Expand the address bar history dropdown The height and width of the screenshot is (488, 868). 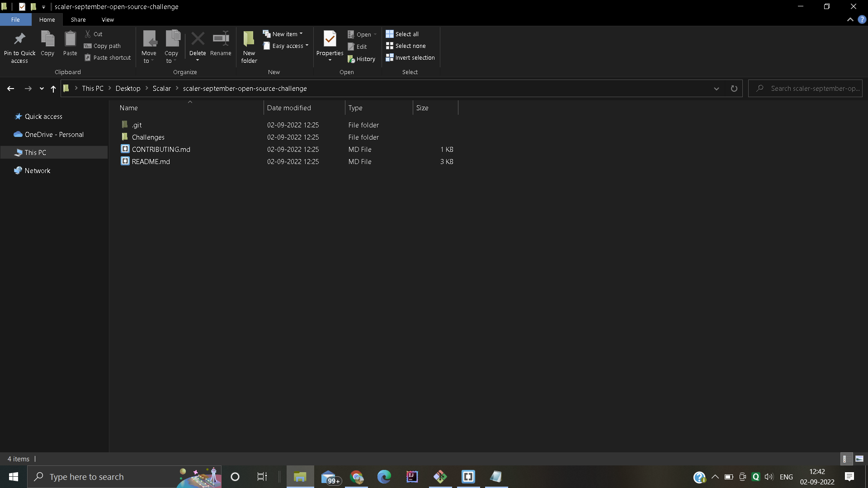pos(716,89)
